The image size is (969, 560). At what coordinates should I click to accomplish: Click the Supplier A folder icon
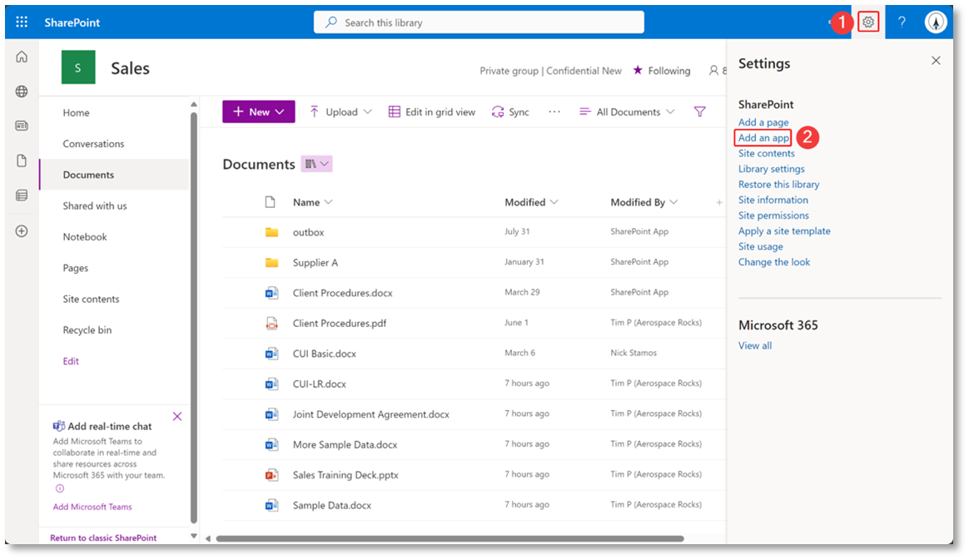click(x=271, y=262)
